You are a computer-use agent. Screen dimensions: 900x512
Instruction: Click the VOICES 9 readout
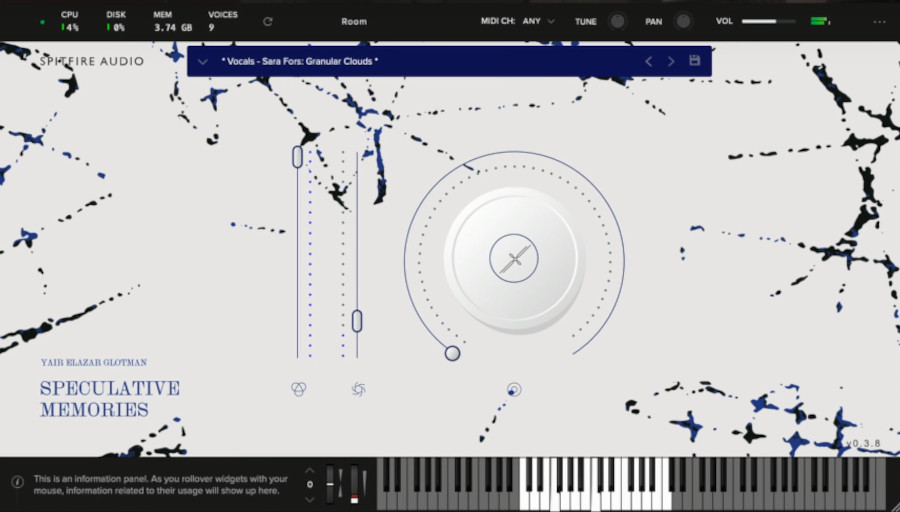pos(223,21)
